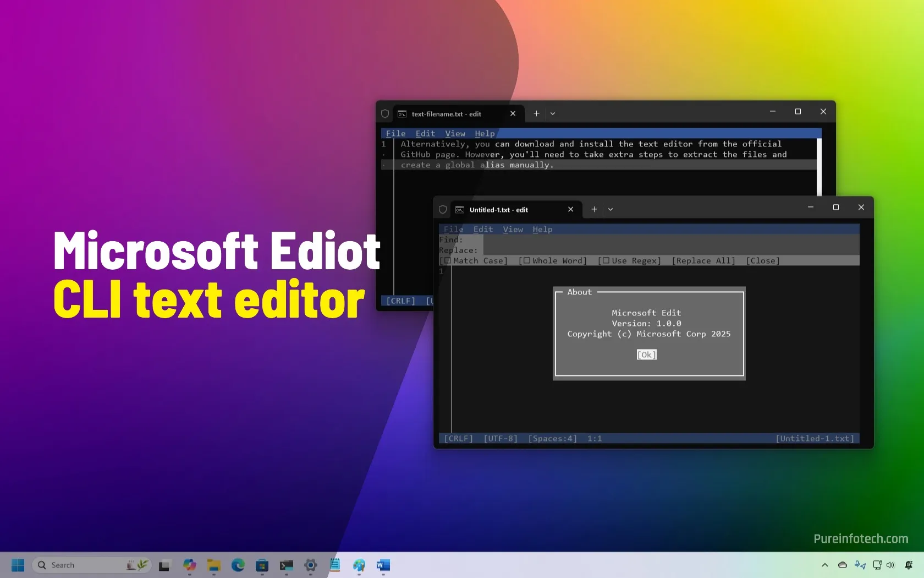Click the line 'create a global alias manually.'
This screenshot has width=924, height=578.
click(477, 165)
